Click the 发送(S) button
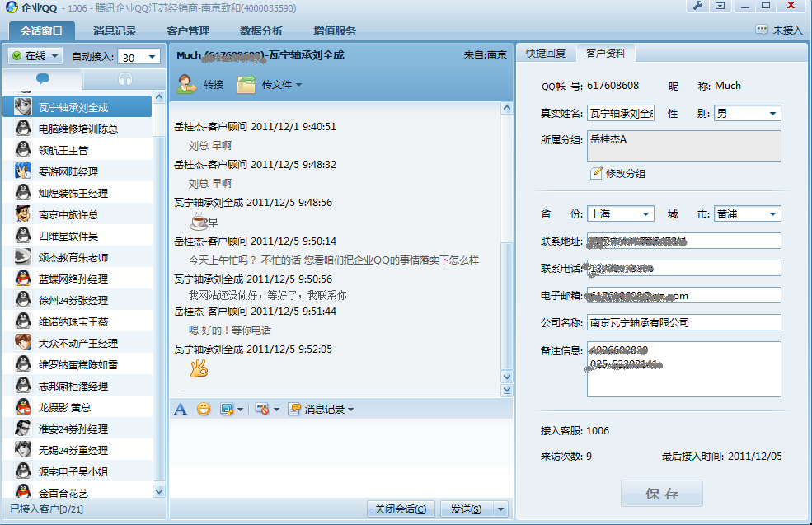This screenshot has height=525, width=812. [467, 509]
